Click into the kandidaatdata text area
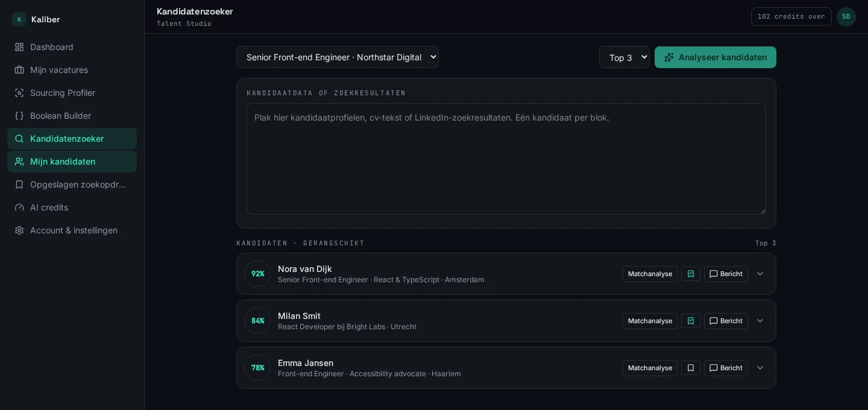The width and height of the screenshot is (868, 410). click(x=506, y=159)
